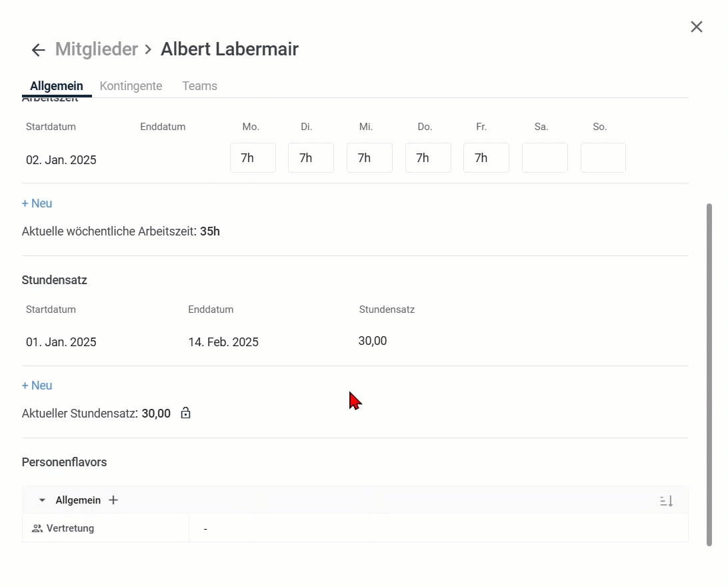Click the back arrow icon
This screenshot has width=728, height=587.
point(38,50)
